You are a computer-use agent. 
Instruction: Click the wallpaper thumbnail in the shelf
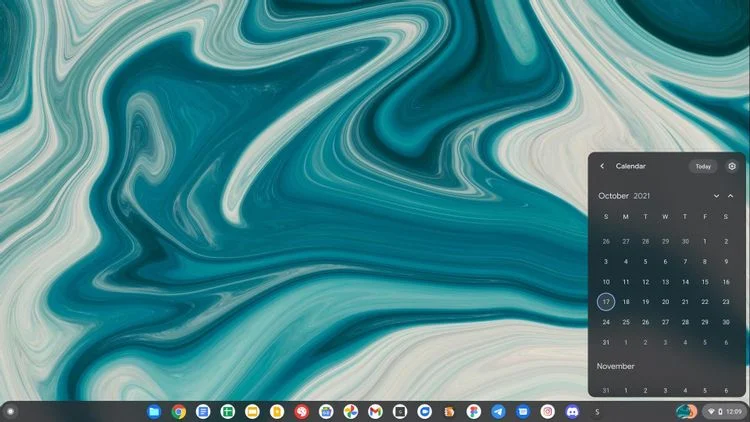click(686, 411)
